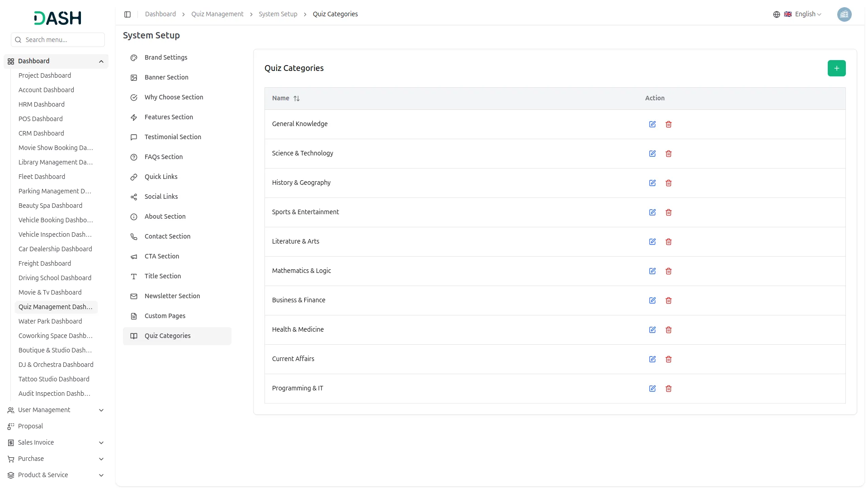Open HRM Dashboard from sidebar
The width and height of the screenshot is (868, 488).
[x=42, y=104]
